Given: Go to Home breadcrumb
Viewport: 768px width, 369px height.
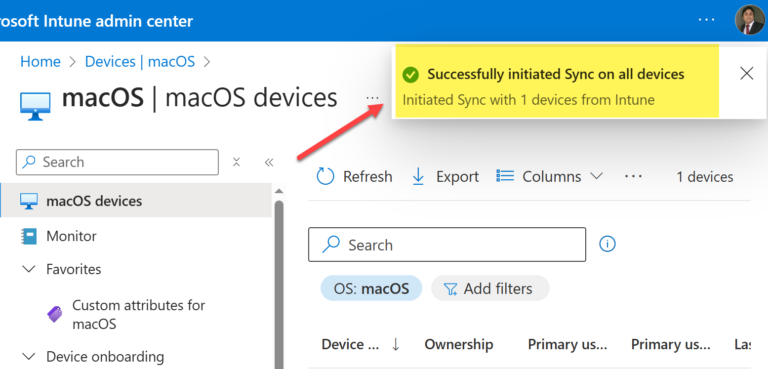Looking at the screenshot, I should pyautogui.click(x=40, y=62).
